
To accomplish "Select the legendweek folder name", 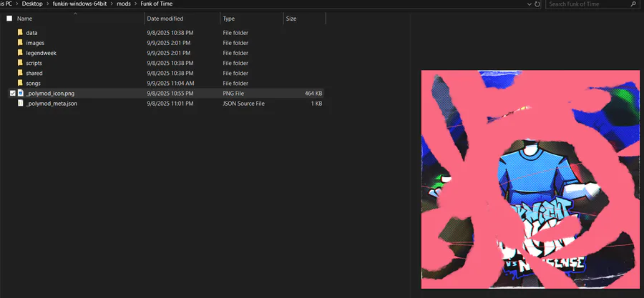I will point(41,53).
